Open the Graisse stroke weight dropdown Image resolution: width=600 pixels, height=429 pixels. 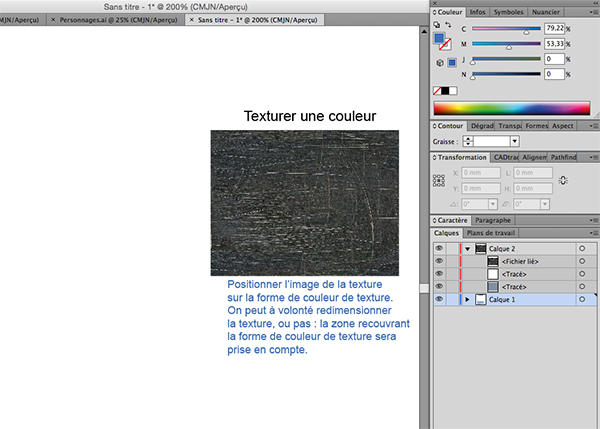pos(514,142)
